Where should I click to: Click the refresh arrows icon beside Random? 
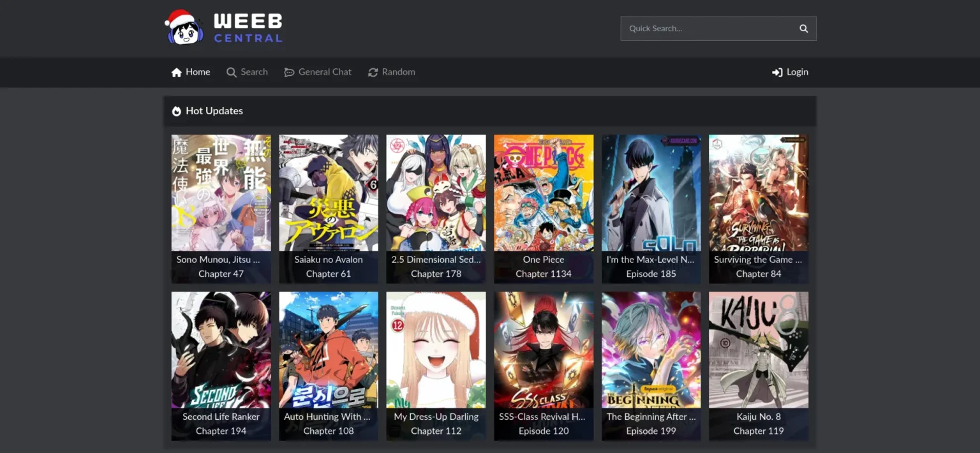tap(373, 72)
